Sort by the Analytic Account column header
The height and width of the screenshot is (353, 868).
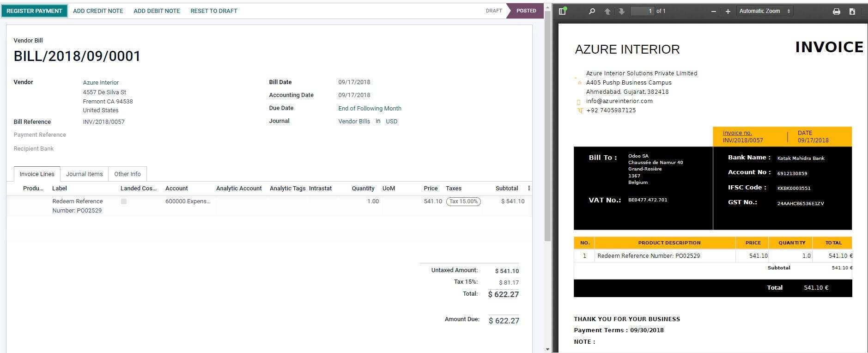[239, 189]
